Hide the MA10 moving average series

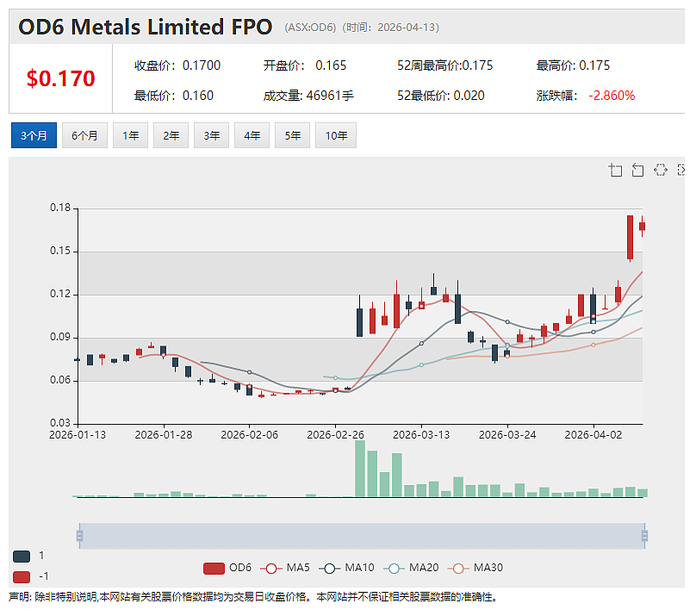346,568
